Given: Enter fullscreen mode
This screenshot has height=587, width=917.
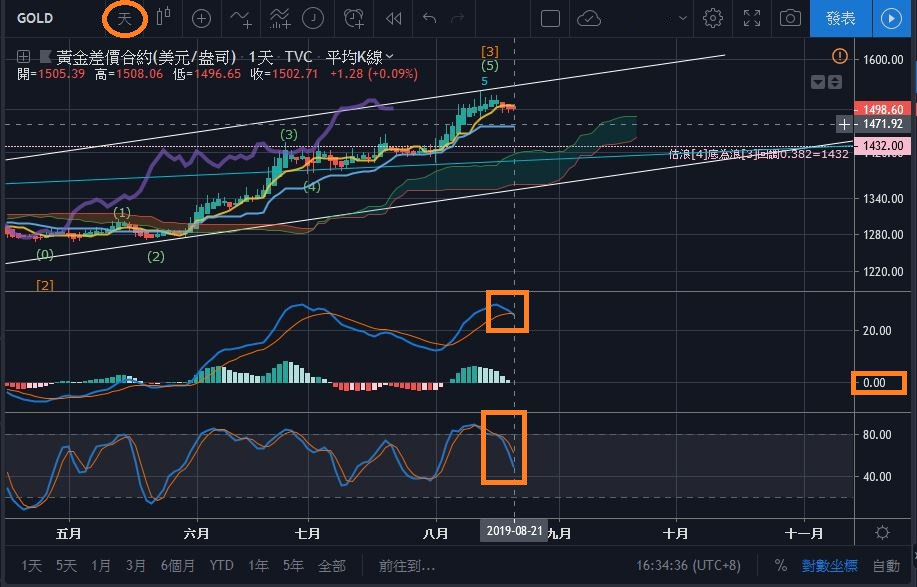Looking at the screenshot, I should [x=751, y=18].
